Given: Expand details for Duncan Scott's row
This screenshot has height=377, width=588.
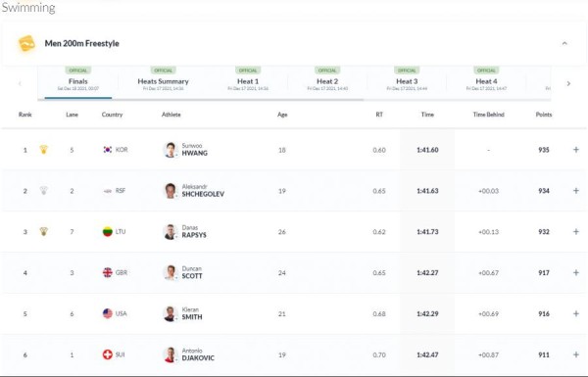Looking at the screenshot, I should (x=576, y=272).
